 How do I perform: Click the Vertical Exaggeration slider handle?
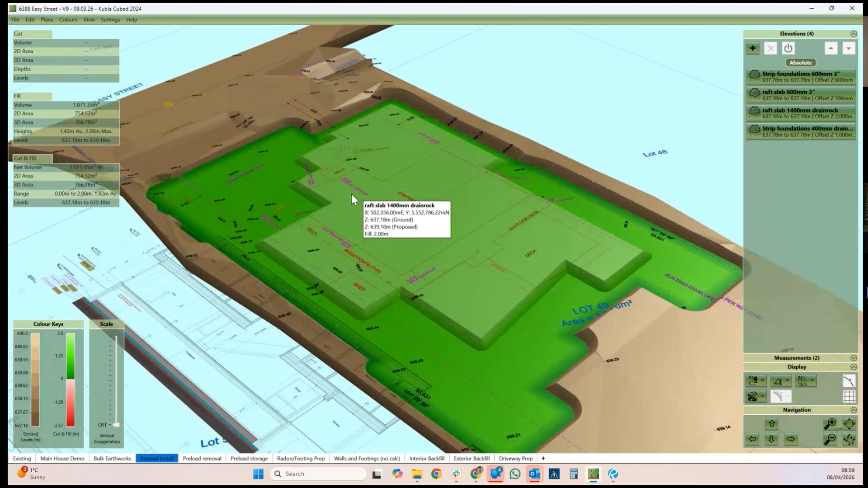116,425
